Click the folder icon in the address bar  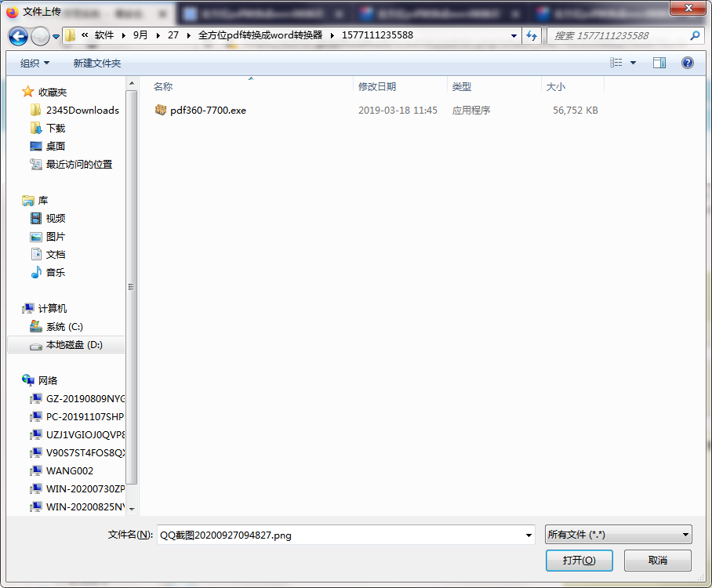point(70,35)
